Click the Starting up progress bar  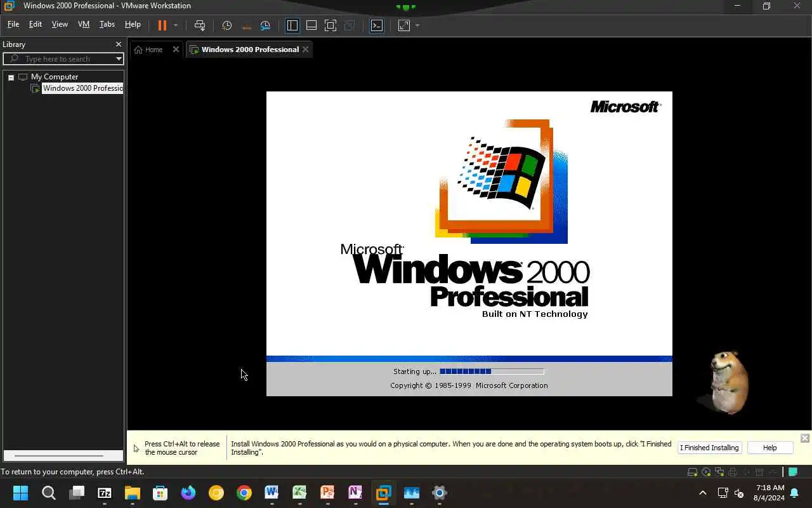click(492, 371)
